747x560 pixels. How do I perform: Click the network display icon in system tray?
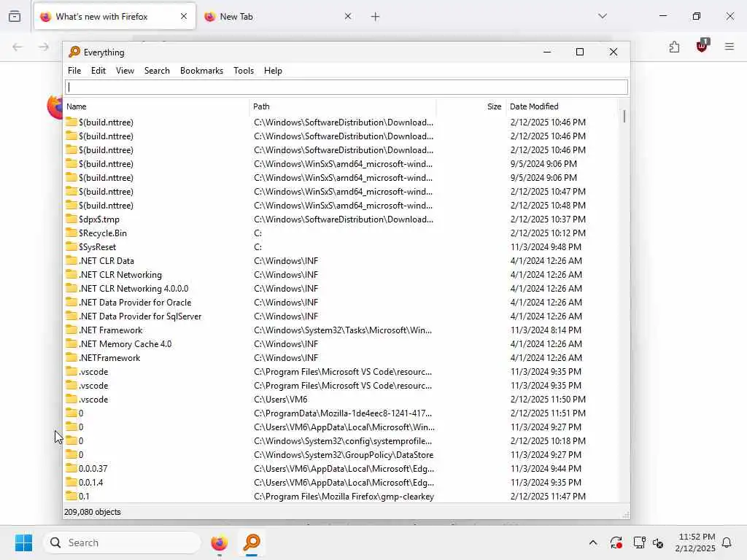pos(639,542)
